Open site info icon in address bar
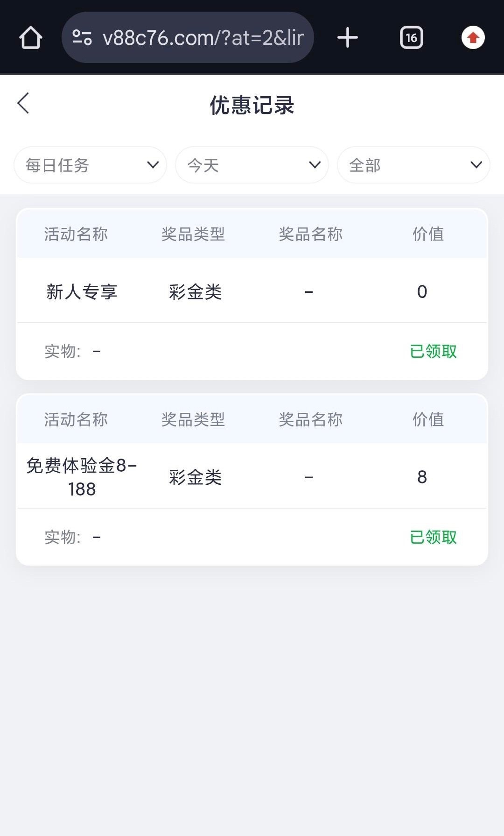Screen dimensions: 504x836 click(82, 37)
